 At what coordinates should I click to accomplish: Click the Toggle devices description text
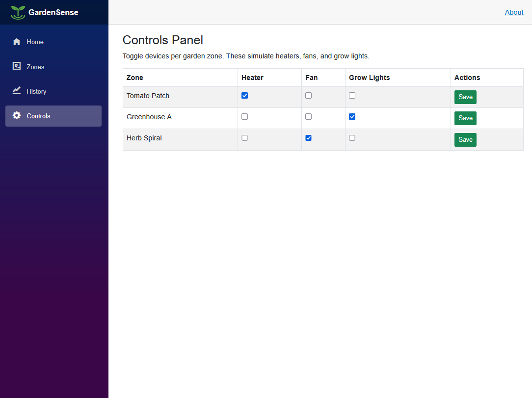click(x=246, y=56)
